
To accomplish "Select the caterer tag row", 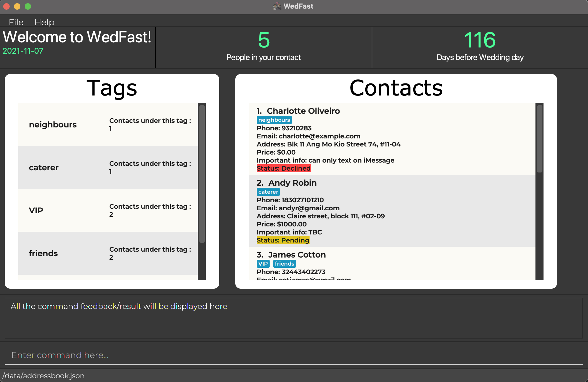I will tap(108, 167).
